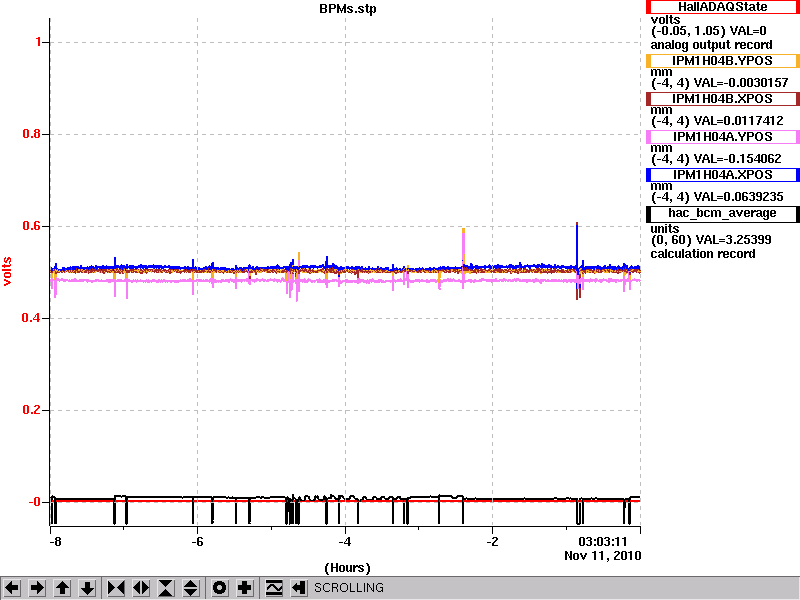
Task: Click VAL=0.0639235 reading text
Action: 739,197
